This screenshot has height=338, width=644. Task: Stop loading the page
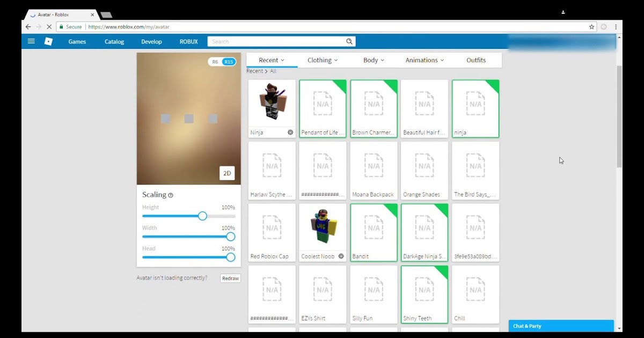click(49, 26)
